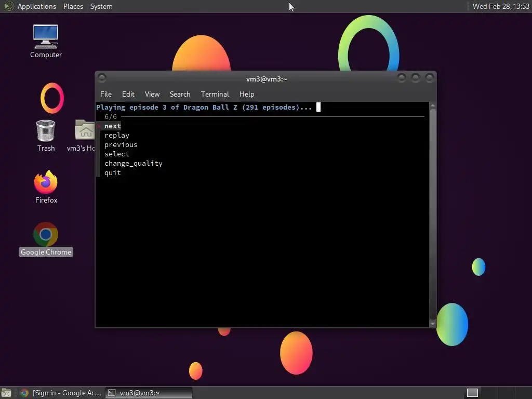Switch to Sign in - Google Ac... taskbar window
The width and height of the screenshot is (532, 399).
61,393
